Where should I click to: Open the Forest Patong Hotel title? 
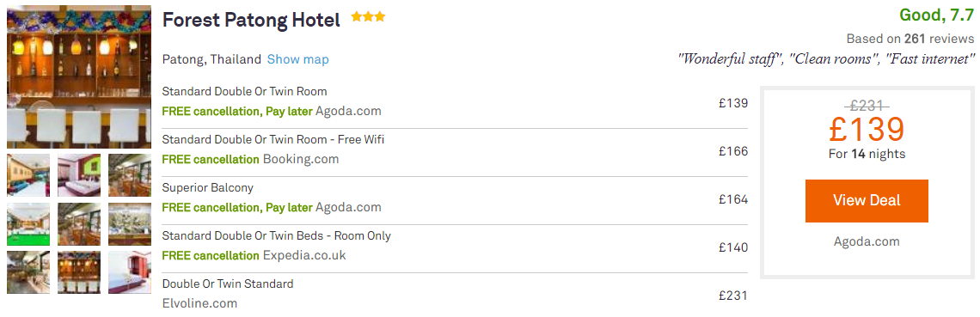point(251,21)
